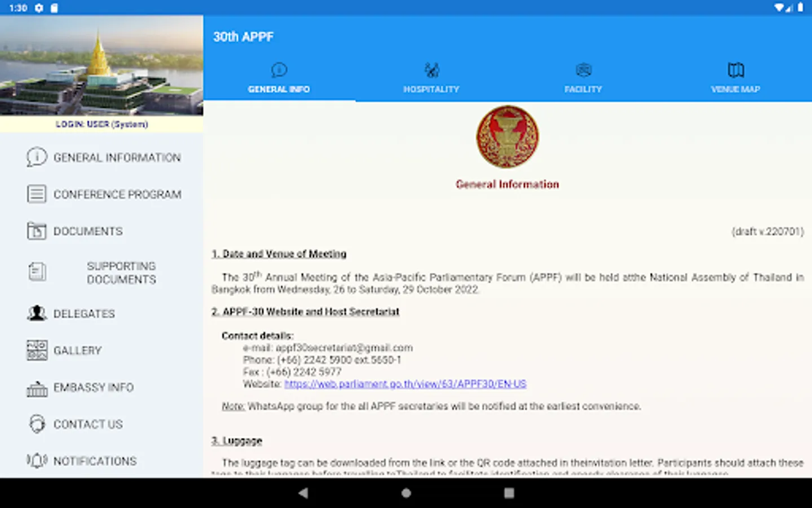Image resolution: width=812 pixels, height=508 pixels.
Task: Tap the battery status icon
Action: (x=801, y=8)
